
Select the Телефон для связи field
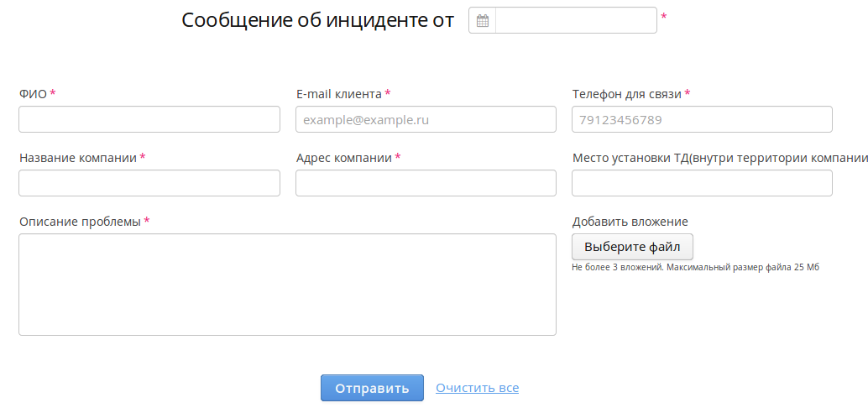pyautogui.click(x=702, y=119)
